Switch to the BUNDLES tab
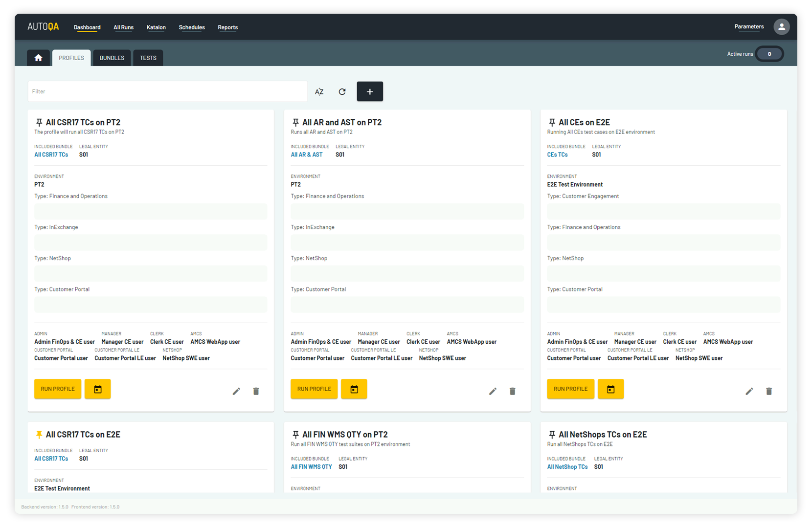 tap(112, 58)
